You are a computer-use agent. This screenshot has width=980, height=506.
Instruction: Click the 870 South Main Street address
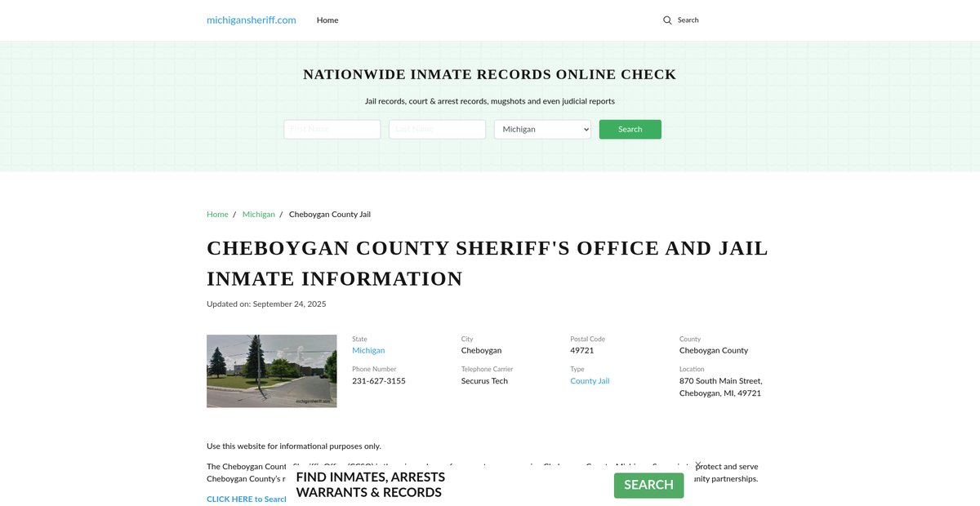click(720, 387)
